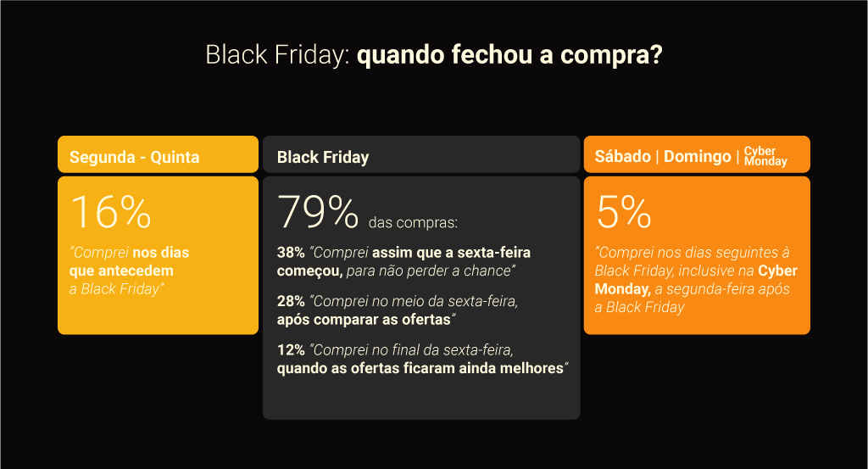
Task: Select the 'Sábado | Domingo' header
Action: (663, 156)
